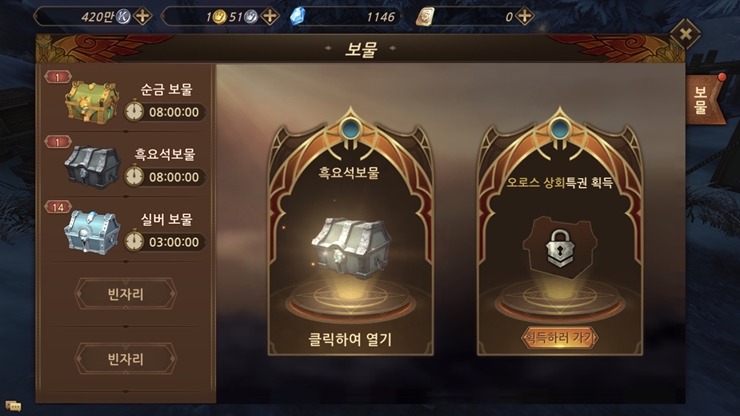Select the 실버 보물 chest entry

[x=126, y=230]
